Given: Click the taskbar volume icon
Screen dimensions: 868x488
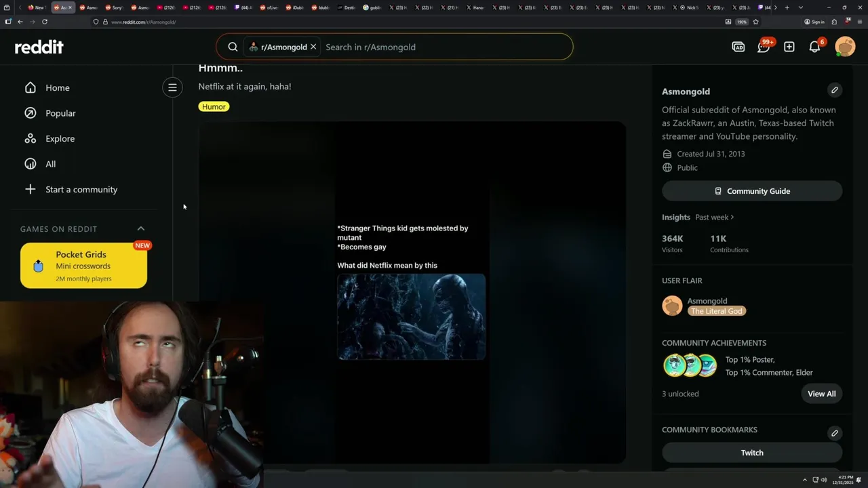Looking at the screenshot, I should pyautogui.click(x=824, y=480).
